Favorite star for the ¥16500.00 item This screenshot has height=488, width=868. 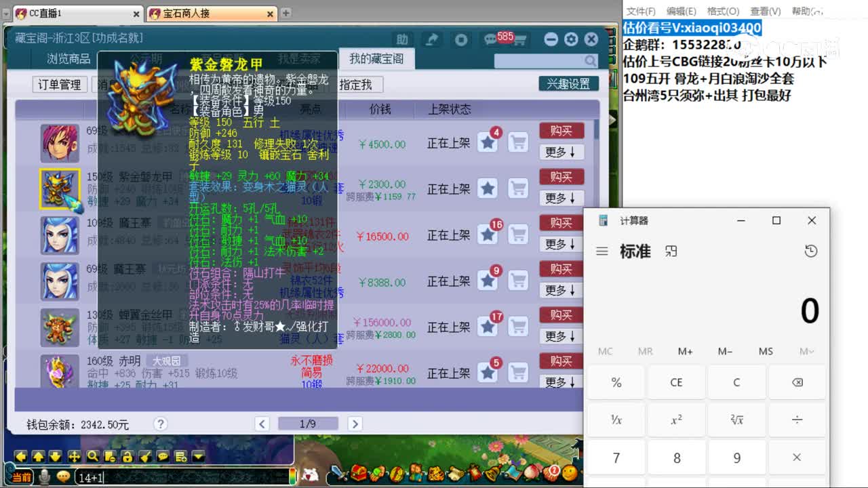[488, 235]
